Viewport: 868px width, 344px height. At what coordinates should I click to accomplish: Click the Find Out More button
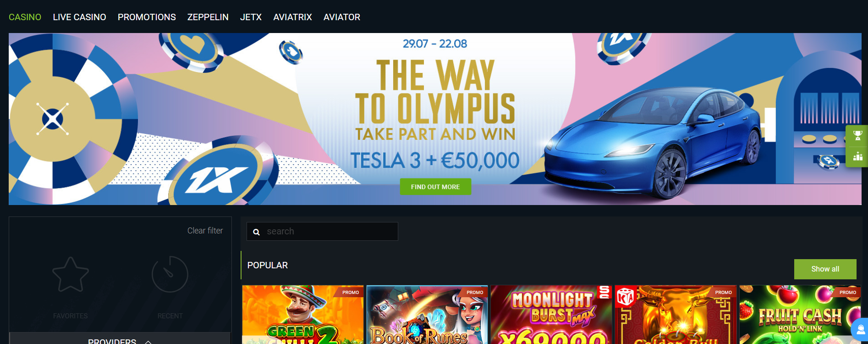(435, 187)
